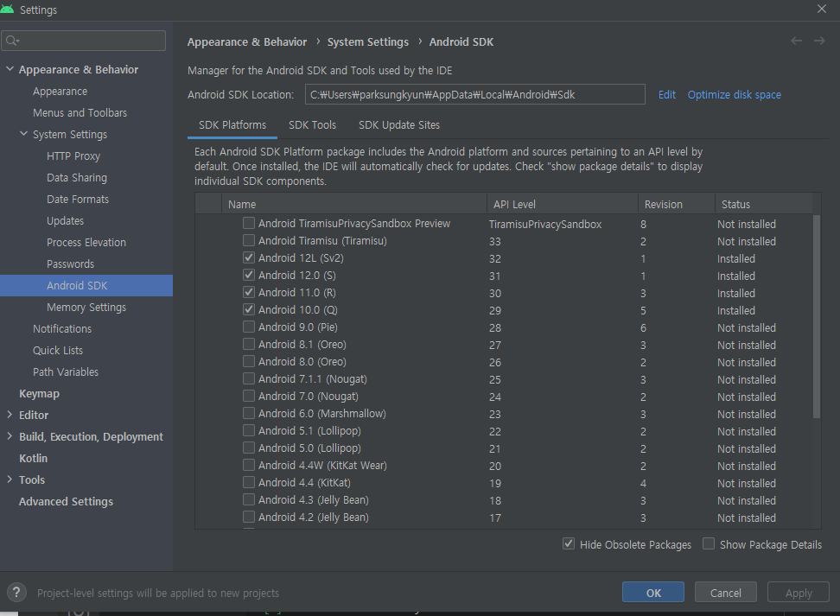Click Optimize disk space link
840x616 pixels.
734,95
